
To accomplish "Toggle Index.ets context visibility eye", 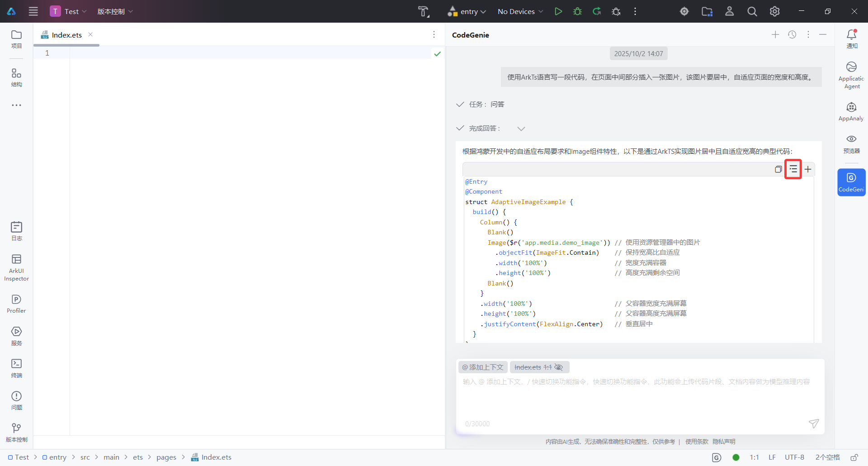I will click(x=559, y=367).
